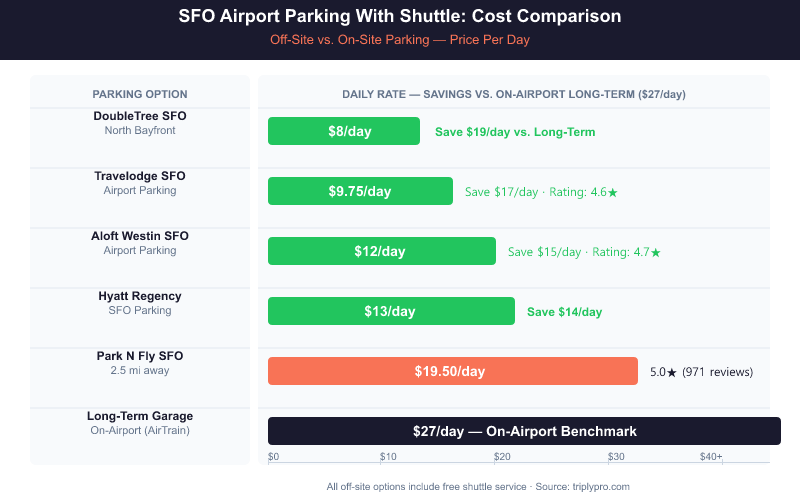Click the $27/day On-Airport Benchmark bar
This screenshot has height=500, width=800.
pos(524,431)
